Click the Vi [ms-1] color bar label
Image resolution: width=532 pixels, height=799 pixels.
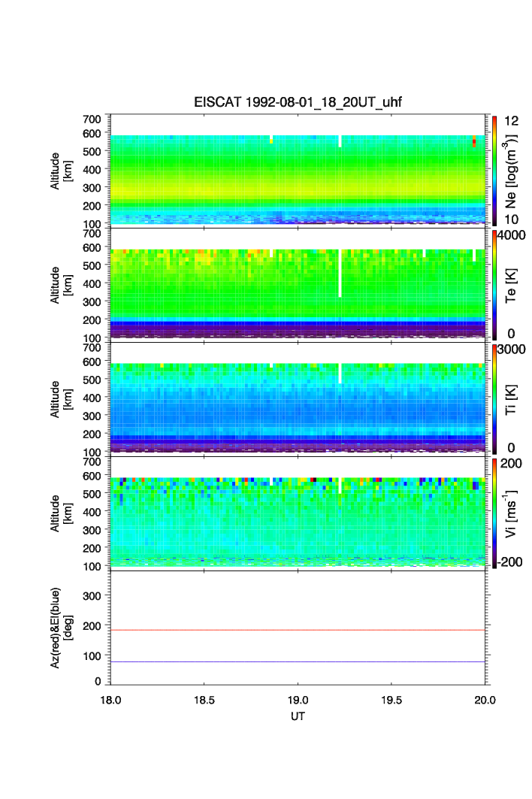click(511, 513)
